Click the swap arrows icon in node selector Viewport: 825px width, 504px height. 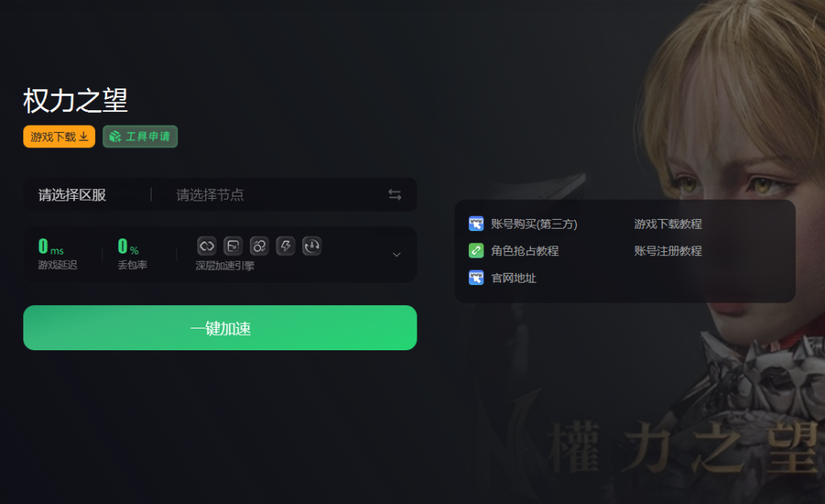[395, 195]
